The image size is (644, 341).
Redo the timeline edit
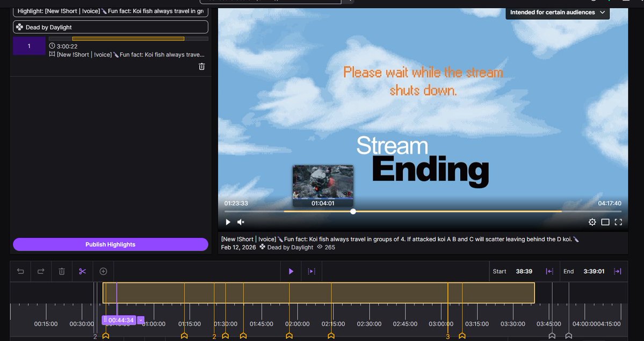(41, 271)
